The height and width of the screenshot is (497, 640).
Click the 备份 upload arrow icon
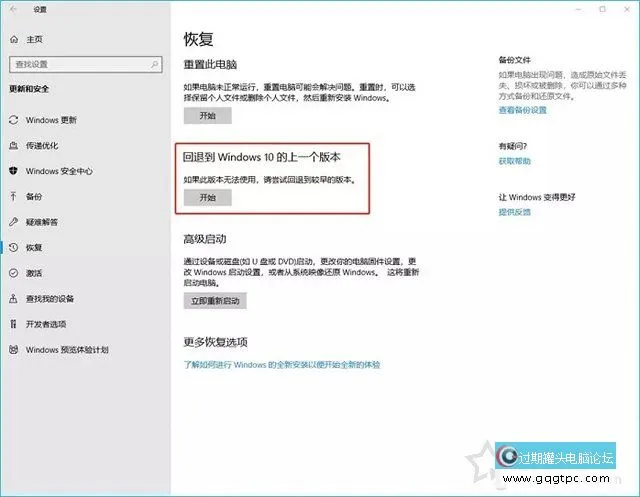(x=13, y=196)
